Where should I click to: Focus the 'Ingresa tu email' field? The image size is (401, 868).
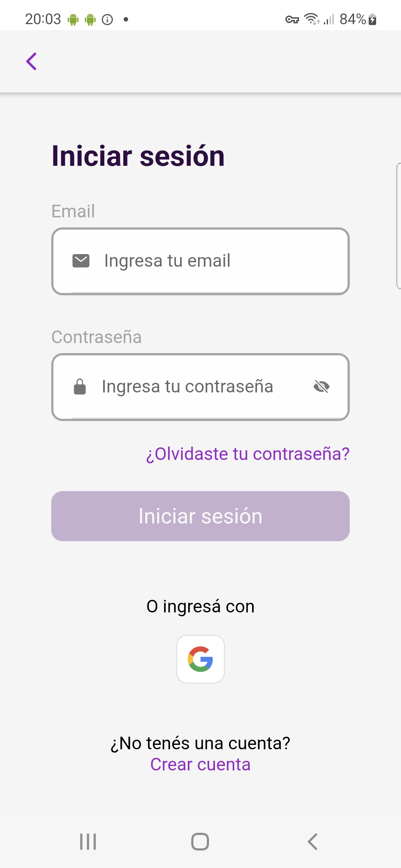200,261
